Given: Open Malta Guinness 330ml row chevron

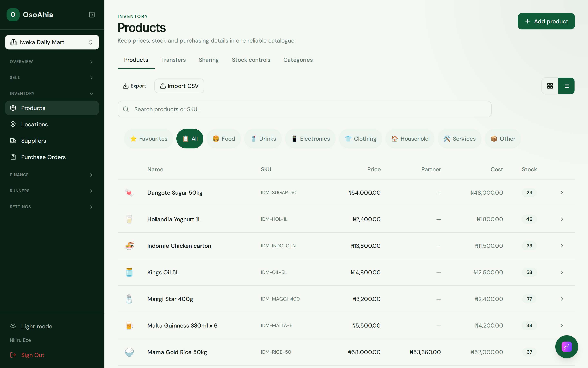Looking at the screenshot, I should (x=562, y=325).
